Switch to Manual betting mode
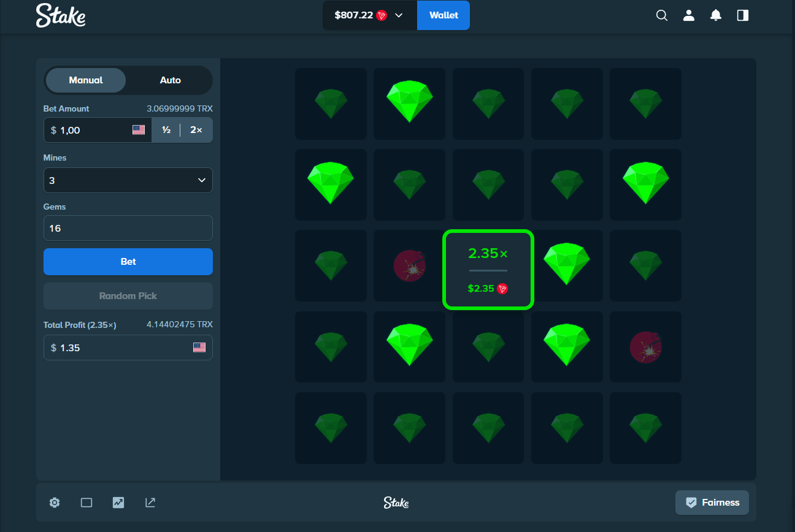Image resolution: width=795 pixels, height=532 pixels. (x=86, y=80)
